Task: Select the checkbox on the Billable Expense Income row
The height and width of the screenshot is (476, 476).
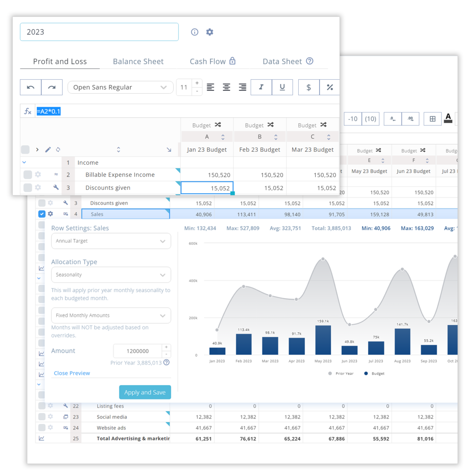Action: (28, 174)
